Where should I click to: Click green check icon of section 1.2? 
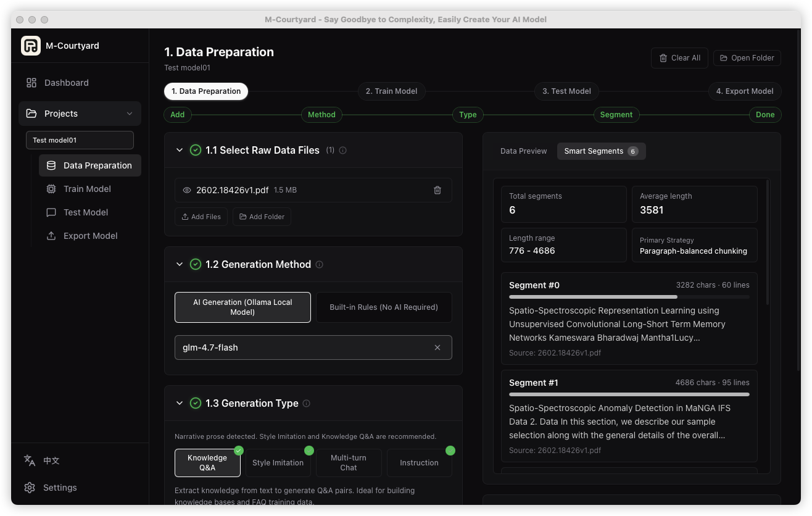[196, 264]
